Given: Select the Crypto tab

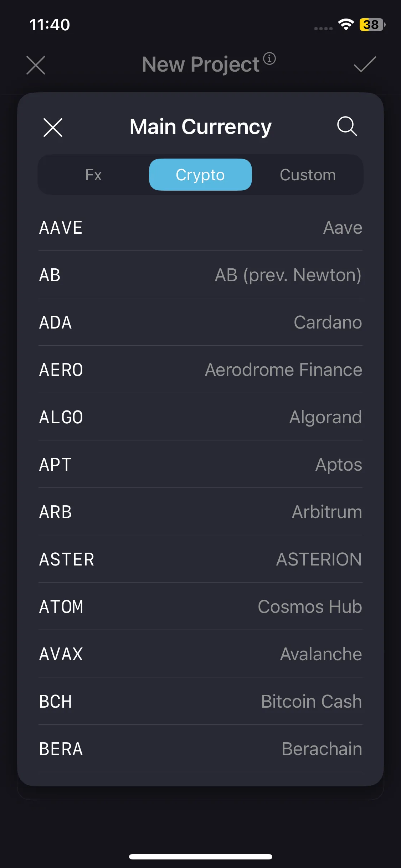Looking at the screenshot, I should (x=200, y=175).
